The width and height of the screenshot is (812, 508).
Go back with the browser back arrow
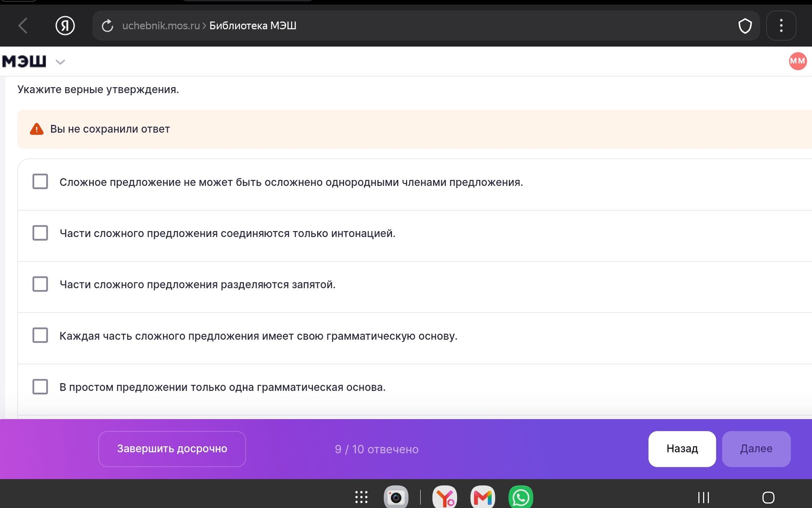pos(23,26)
